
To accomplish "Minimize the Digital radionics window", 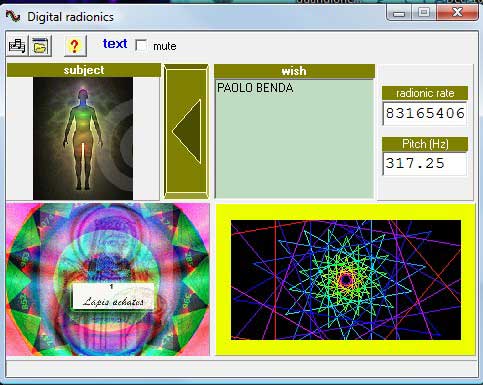I will (399, 13).
